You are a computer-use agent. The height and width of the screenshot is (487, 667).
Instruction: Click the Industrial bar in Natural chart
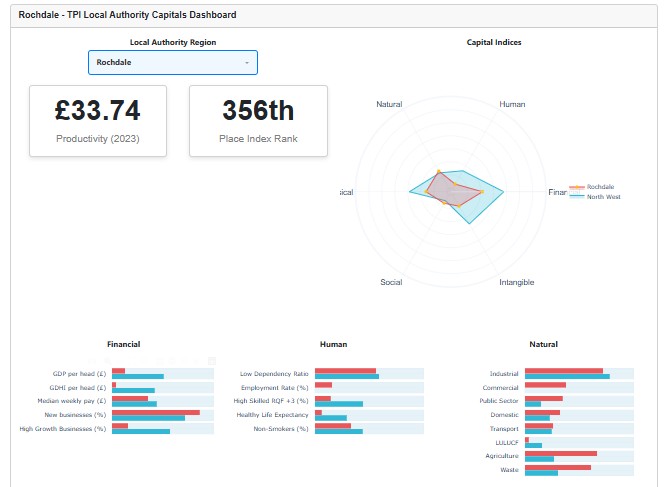click(564, 371)
